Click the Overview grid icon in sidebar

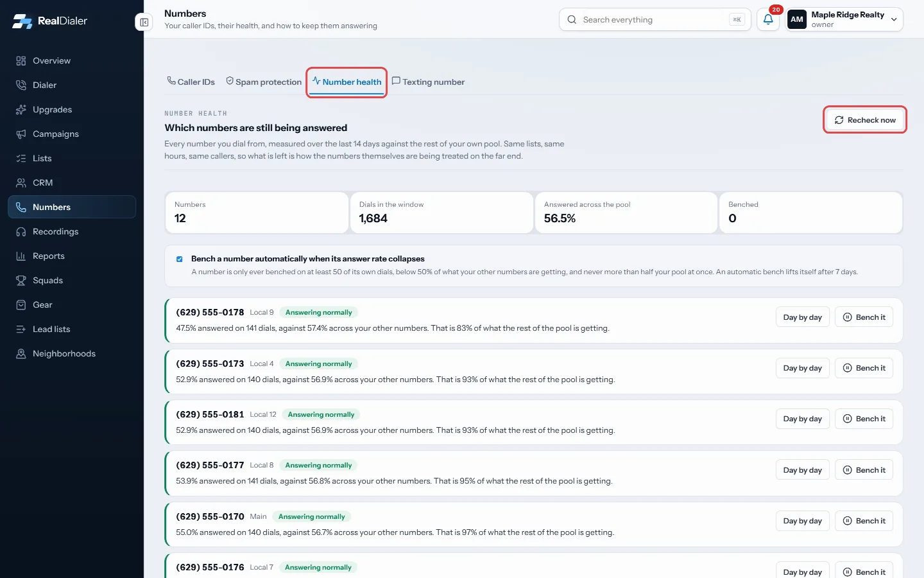pos(21,61)
